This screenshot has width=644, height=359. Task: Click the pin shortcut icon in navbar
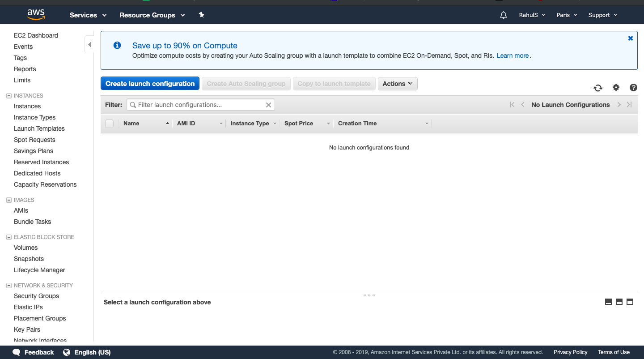(x=201, y=14)
